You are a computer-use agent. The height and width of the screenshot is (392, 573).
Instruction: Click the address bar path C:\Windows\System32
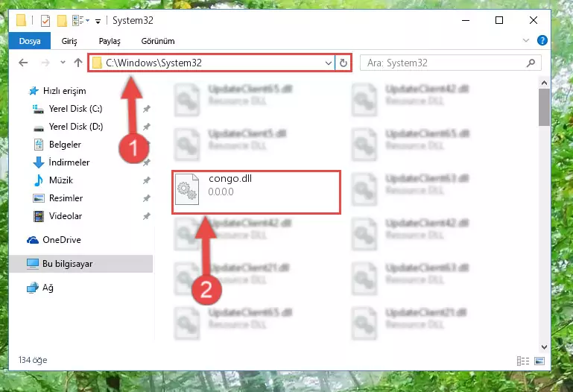(x=153, y=63)
